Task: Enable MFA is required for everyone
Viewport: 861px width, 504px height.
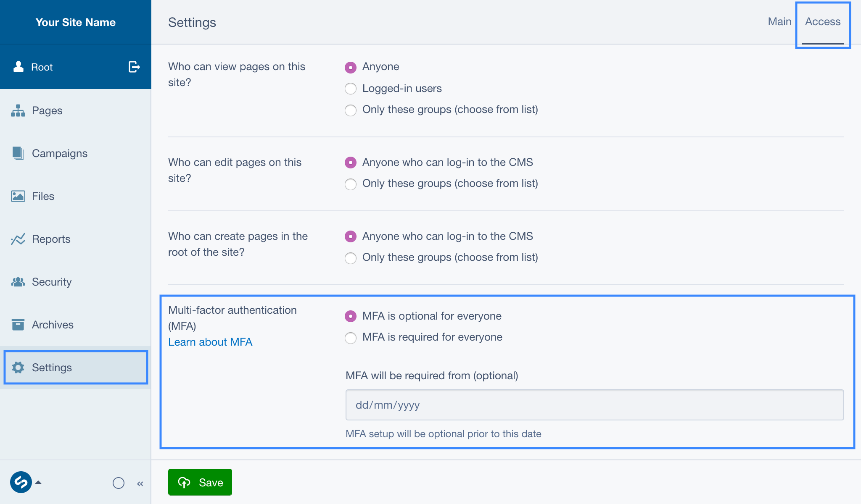Action: [x=350, y=338]
